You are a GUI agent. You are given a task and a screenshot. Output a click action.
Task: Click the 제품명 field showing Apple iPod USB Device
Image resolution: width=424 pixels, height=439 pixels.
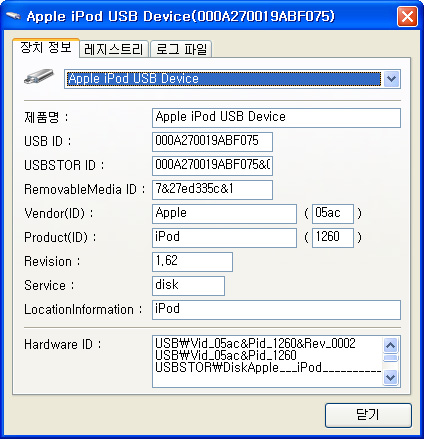pyautogui.click(x=276, y=118)
